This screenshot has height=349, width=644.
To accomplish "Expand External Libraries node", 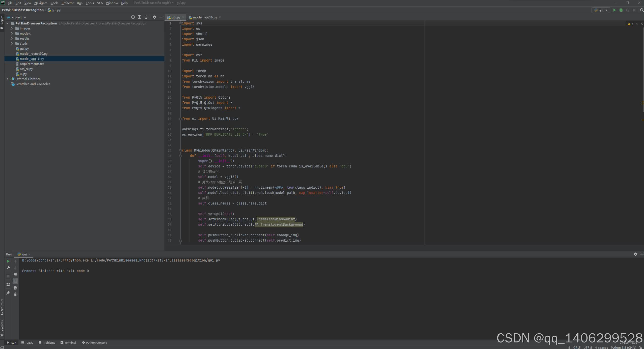I will 7,79.
